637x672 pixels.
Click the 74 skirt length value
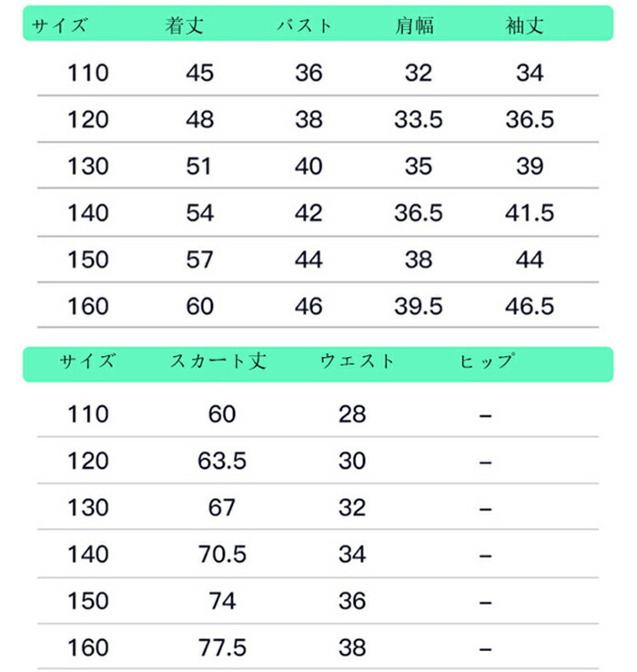[222, 601]
